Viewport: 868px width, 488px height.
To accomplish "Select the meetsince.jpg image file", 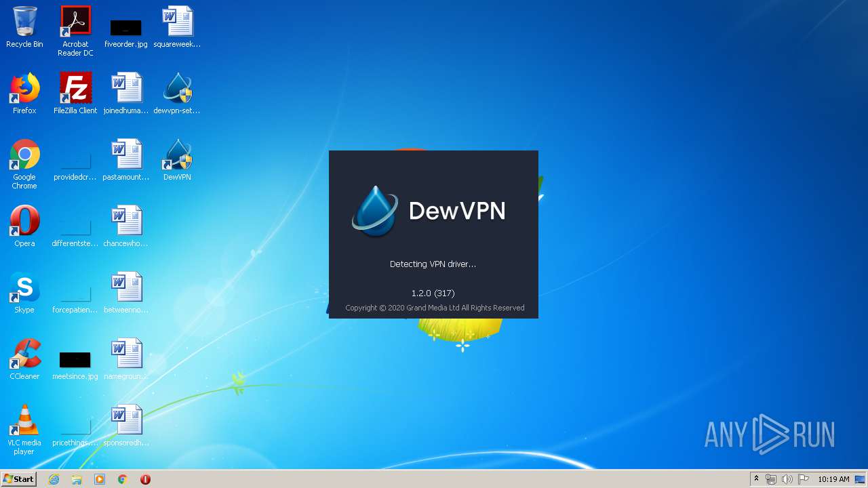I will [75, 365].
